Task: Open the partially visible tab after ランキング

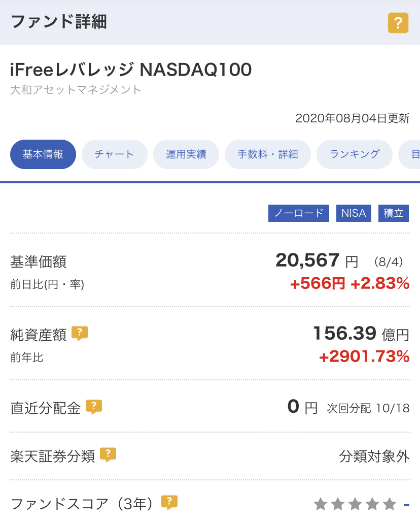Action: point(410,154)
